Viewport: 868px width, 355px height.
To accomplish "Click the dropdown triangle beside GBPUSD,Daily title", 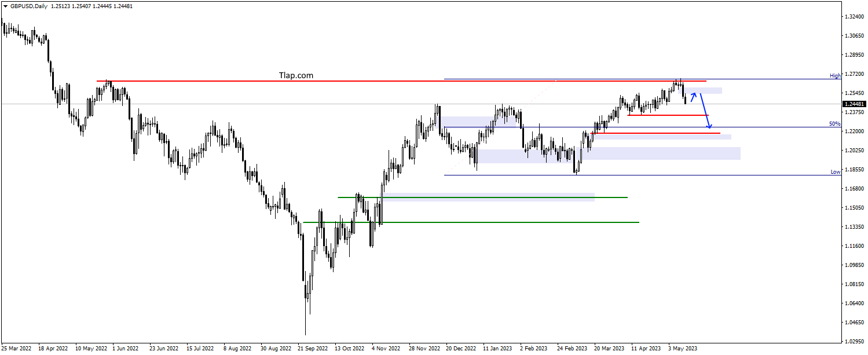I will (5, 6).
